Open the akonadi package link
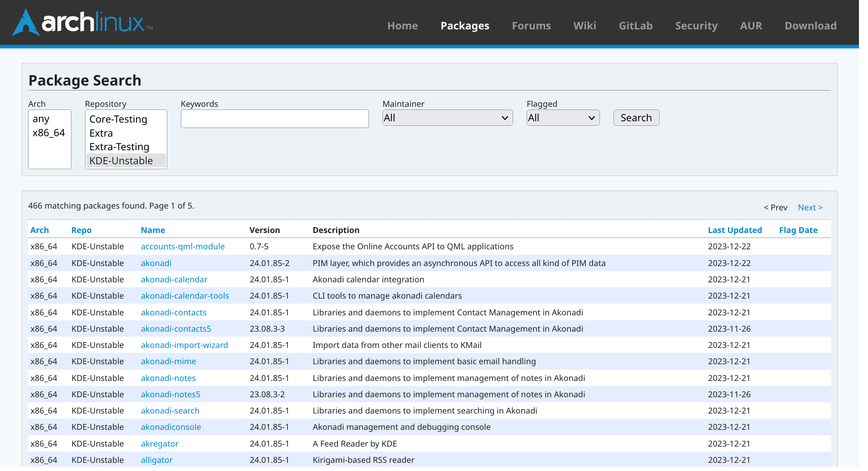Screen dimensions: 868x471 point(156,263)
